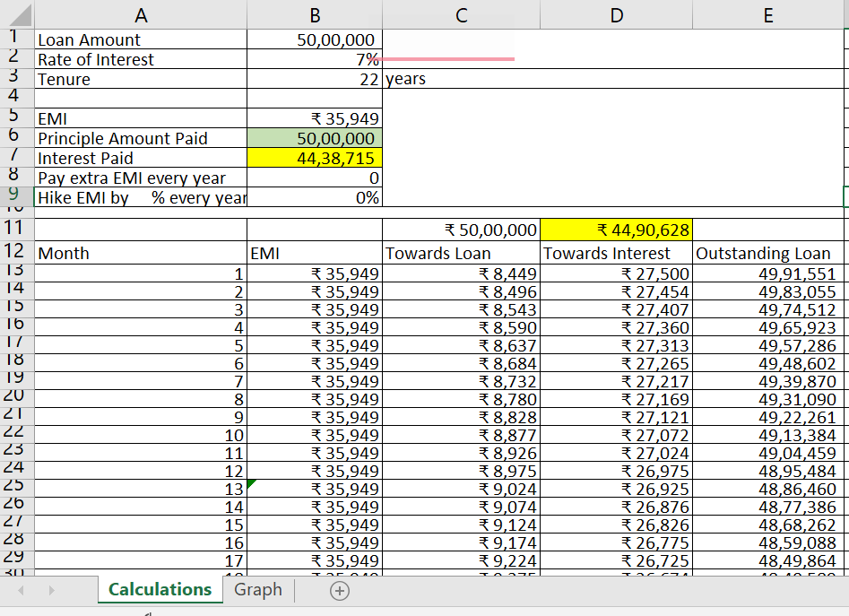The image size is (849, 616).
Task: Click Tenure value 22 cell
Action: [x=315, y=79]
